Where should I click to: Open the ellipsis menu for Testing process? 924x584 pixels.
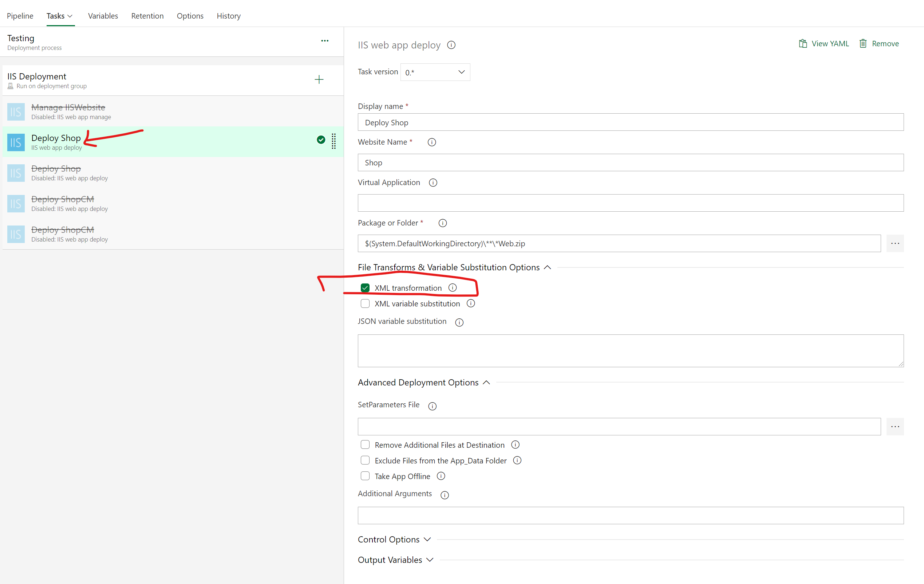pos(325,41)
